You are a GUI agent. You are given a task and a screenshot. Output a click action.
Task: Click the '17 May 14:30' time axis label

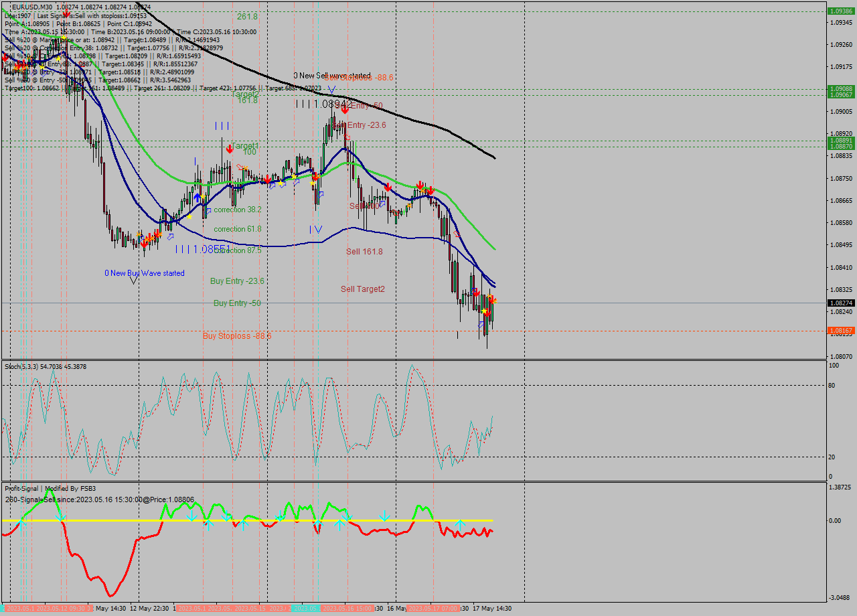(492, 609)
